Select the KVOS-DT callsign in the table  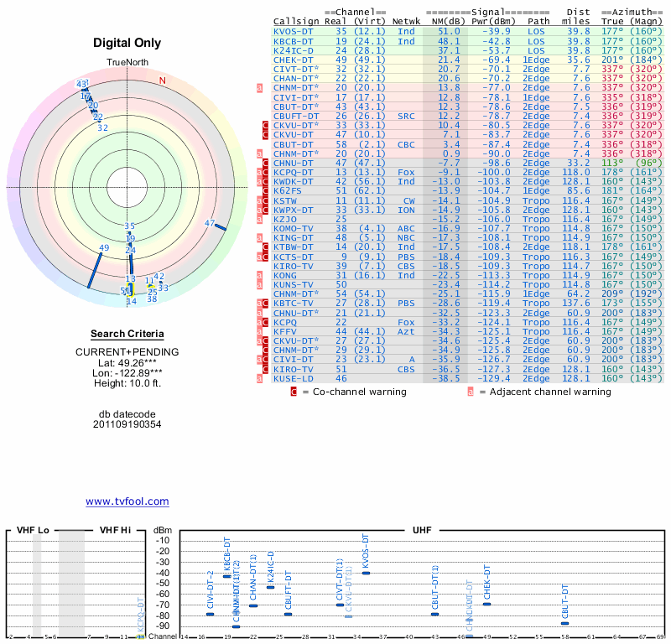point(293,32)
